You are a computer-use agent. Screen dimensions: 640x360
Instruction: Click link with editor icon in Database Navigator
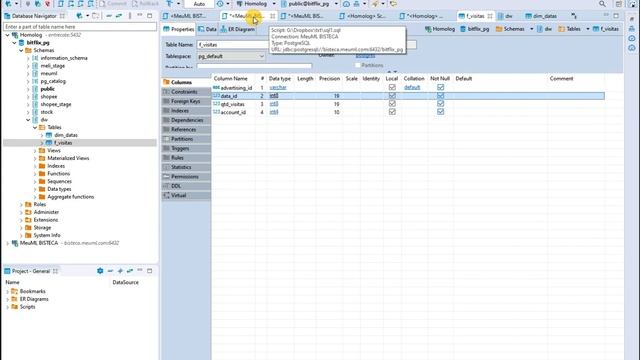(119, 16)
